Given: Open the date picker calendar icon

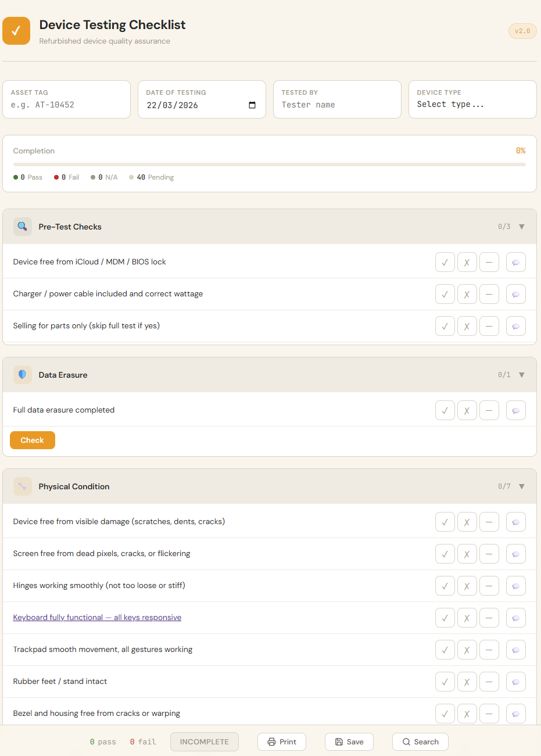Looking at the screenshot, I should [x=252, y=105].
